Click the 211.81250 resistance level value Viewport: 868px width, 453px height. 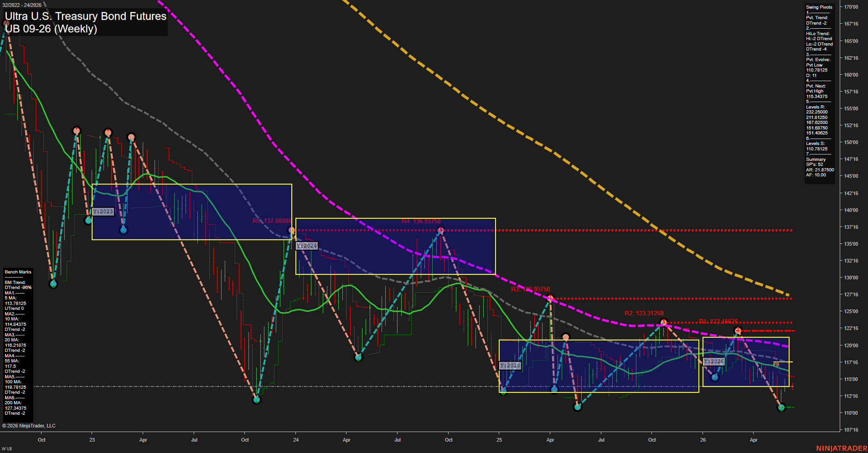tap(816, 118)
